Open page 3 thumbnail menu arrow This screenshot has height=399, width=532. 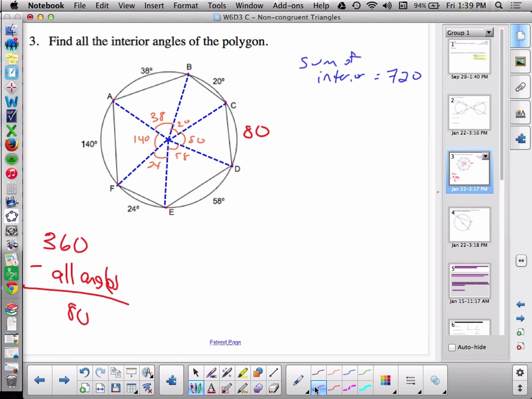(485, 156)
